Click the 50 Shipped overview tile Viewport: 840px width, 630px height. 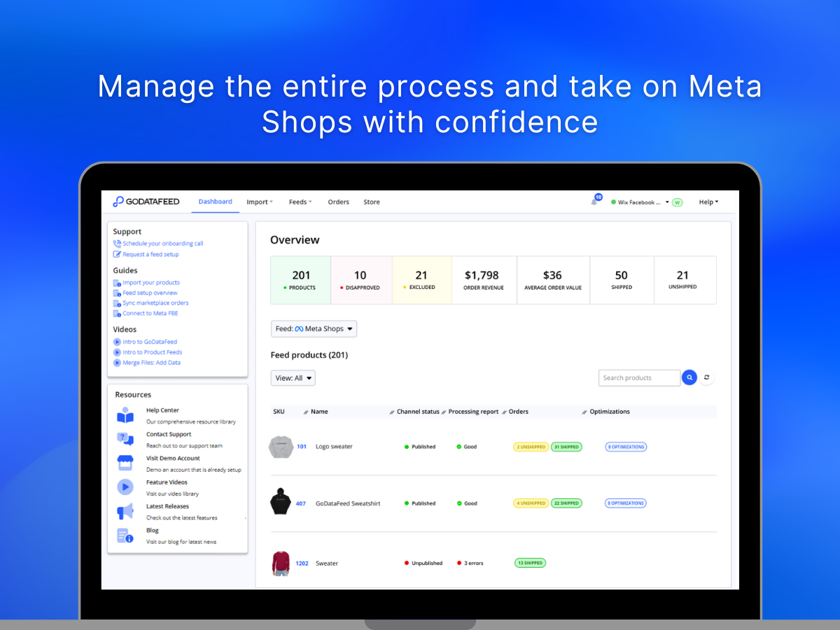click(x=622, y=280)
